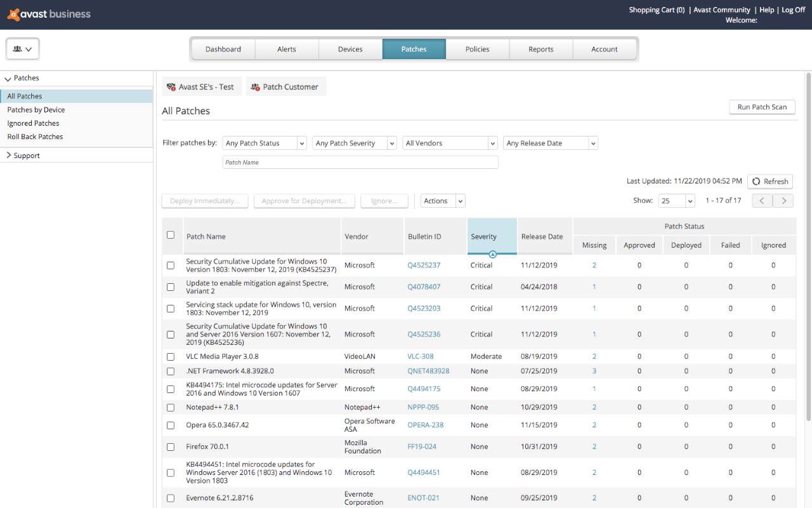Open the Any Patch Severity dropdown
Image resolution: width=812 pixels, height=508 pixels.
point(355,144)
